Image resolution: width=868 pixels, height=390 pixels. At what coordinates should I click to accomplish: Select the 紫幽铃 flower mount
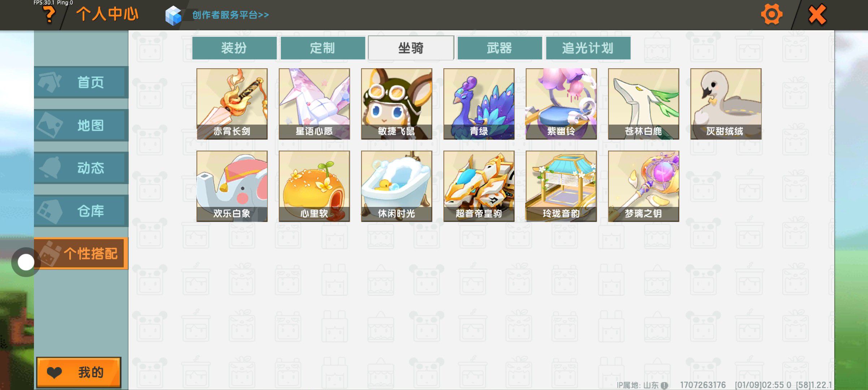click(x=561, y=104)
